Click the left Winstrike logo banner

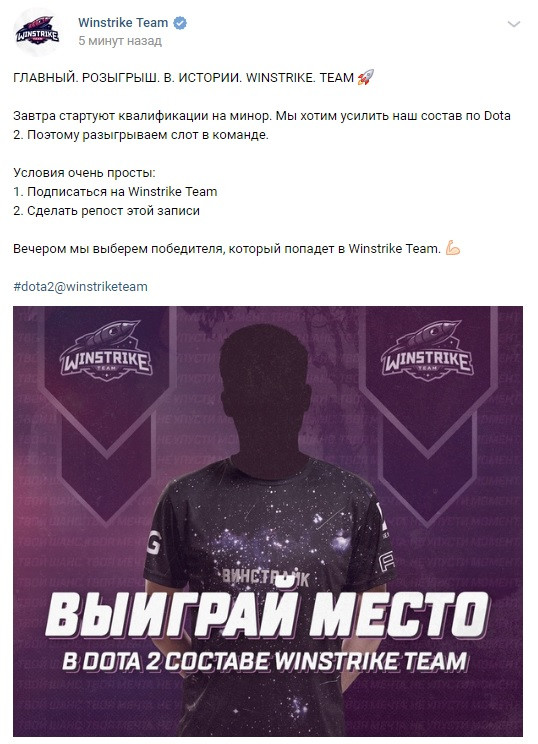[106, 351]
